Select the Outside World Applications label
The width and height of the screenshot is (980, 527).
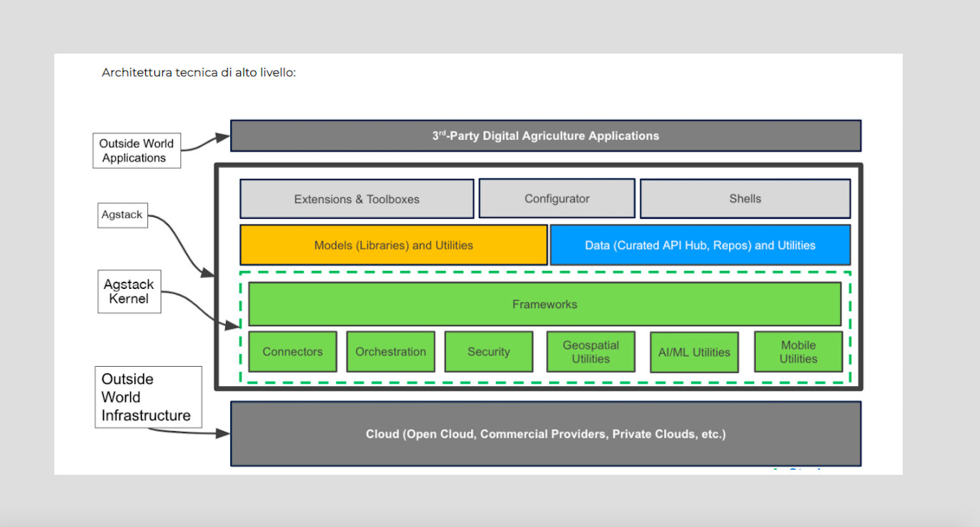coord(136,150)
